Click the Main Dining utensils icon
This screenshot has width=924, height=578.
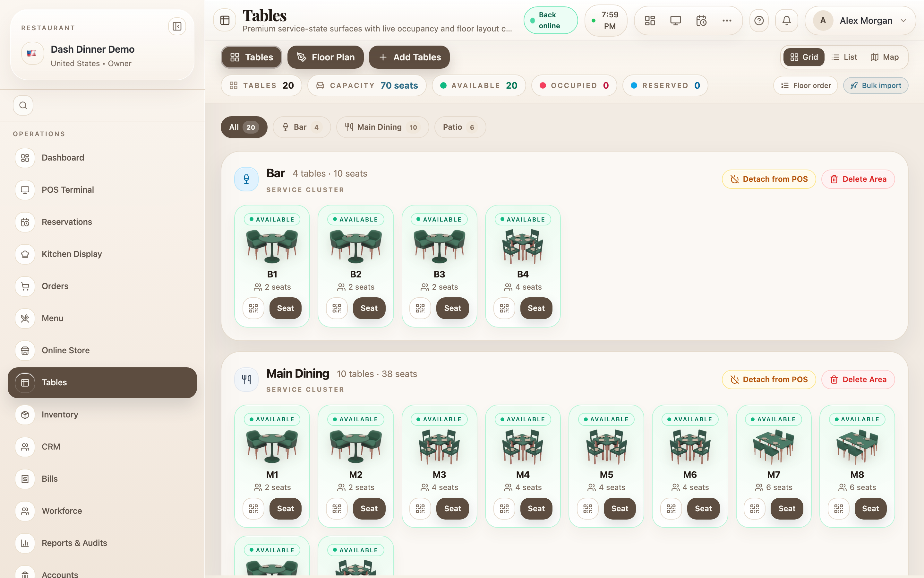pos(246,379)
